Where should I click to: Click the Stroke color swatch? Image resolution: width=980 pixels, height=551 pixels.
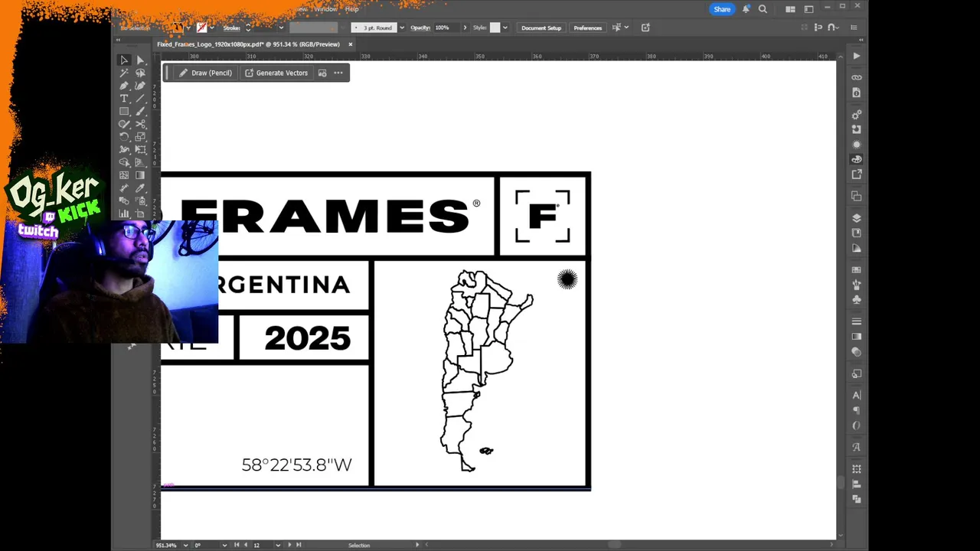(x=201, y=28)
